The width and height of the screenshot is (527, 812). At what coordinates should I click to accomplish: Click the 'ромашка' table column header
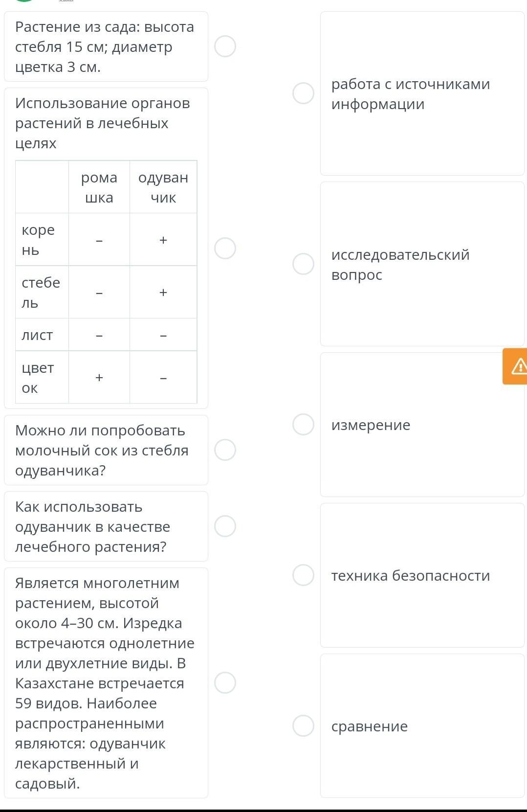click(x=99, y=187)
